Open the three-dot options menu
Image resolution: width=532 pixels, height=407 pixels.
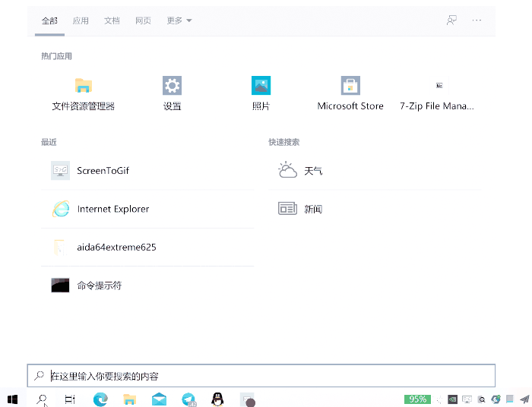click(477, 21)
